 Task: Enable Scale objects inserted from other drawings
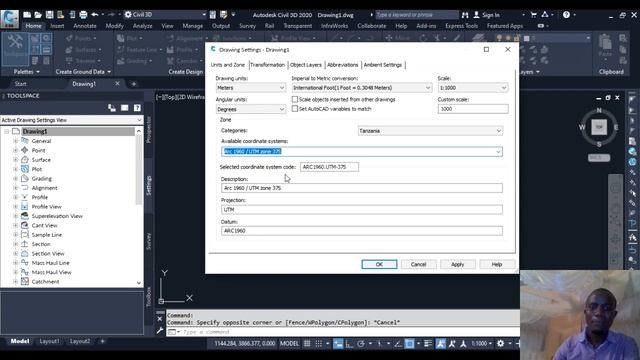coord(295,99)
